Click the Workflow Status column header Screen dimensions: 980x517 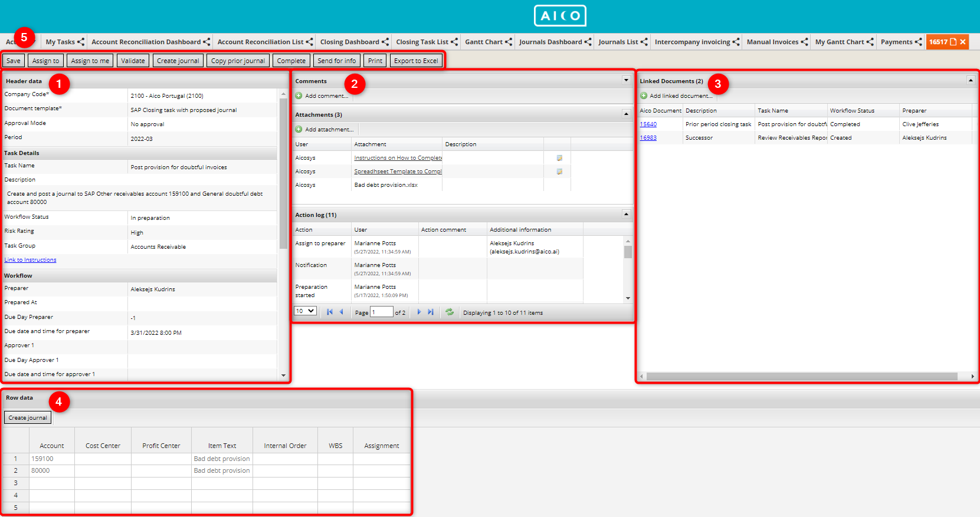863,111
